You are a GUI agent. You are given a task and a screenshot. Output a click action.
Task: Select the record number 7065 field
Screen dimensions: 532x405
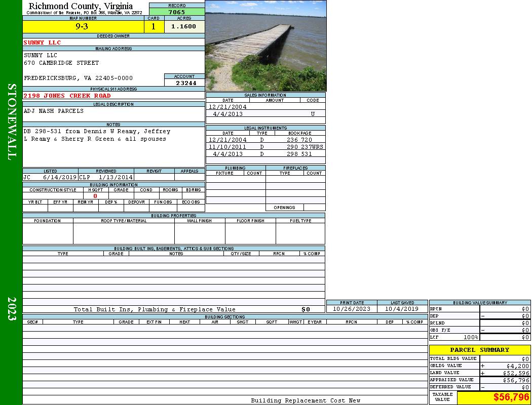(177, 12)
